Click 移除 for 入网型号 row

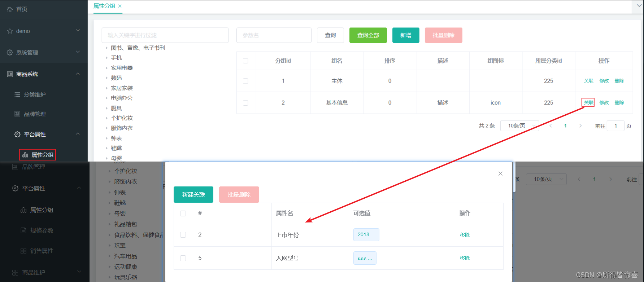465,258
